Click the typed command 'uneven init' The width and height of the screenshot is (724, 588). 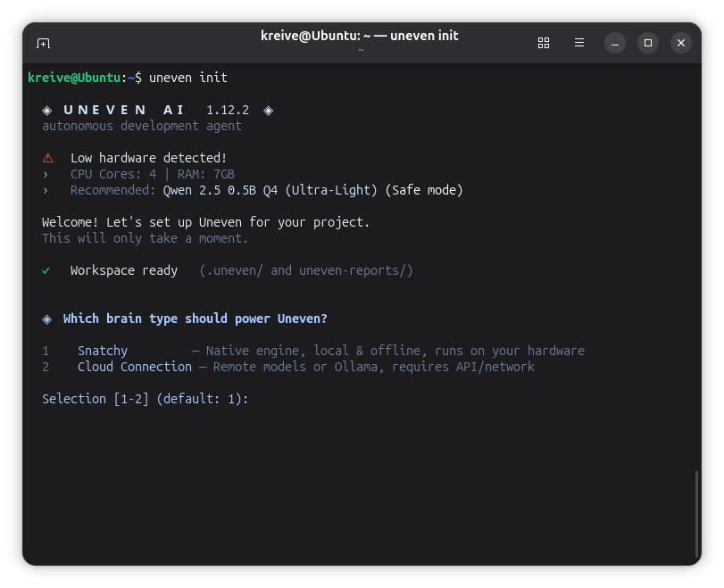click(188, 78)
